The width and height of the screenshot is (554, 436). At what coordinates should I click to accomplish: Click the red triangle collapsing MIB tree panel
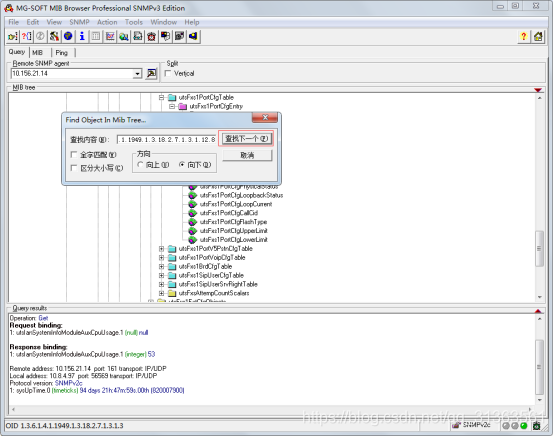538,90
